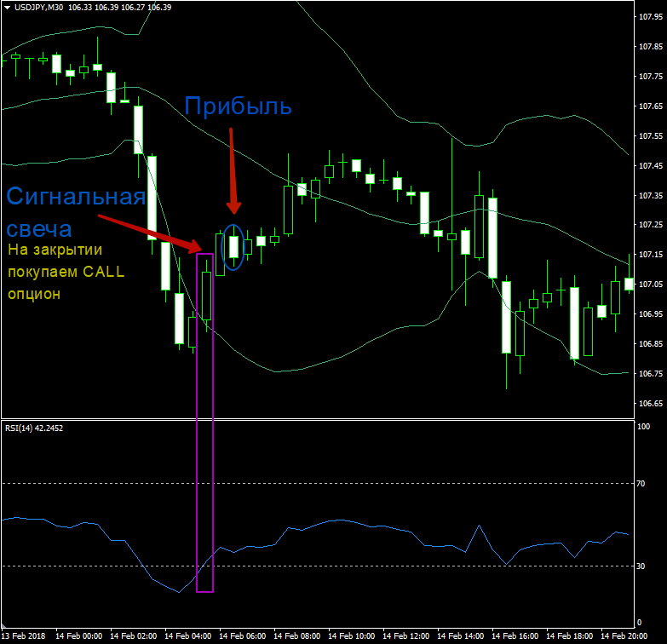
Task: Click the 13 Feb 2018 date on time axis
Action: click(26, 635)
